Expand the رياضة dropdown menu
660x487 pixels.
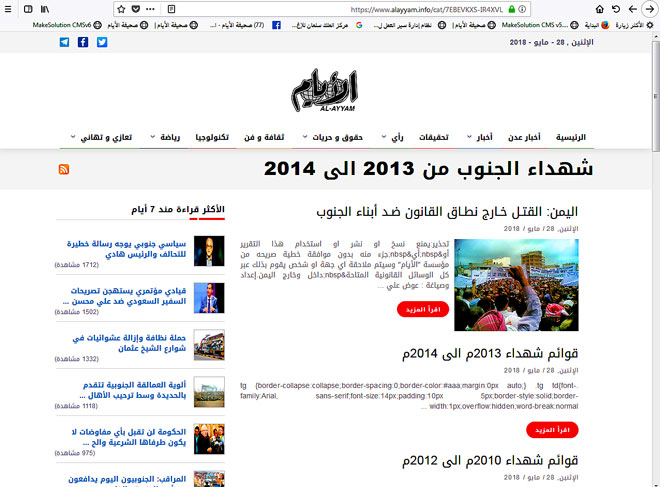click(x=165, y=138)
